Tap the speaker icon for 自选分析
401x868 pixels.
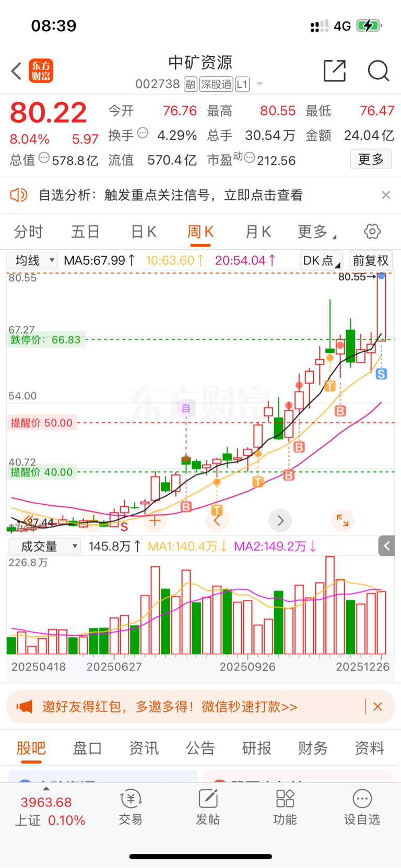19,195
